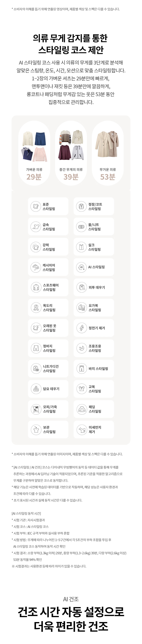Click the 울/니트 스타일링 yarn icon
This screenshot has height=644, width=142.
[81, 227]
